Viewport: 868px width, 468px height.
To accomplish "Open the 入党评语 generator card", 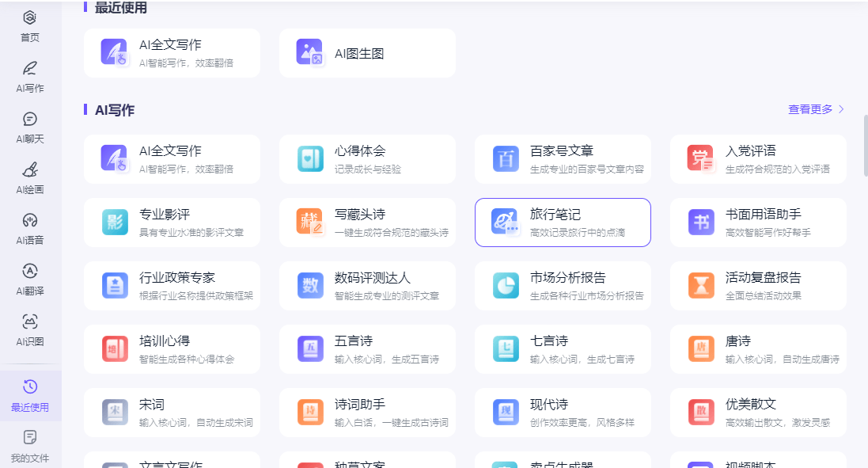I will [x=758, y=158].
